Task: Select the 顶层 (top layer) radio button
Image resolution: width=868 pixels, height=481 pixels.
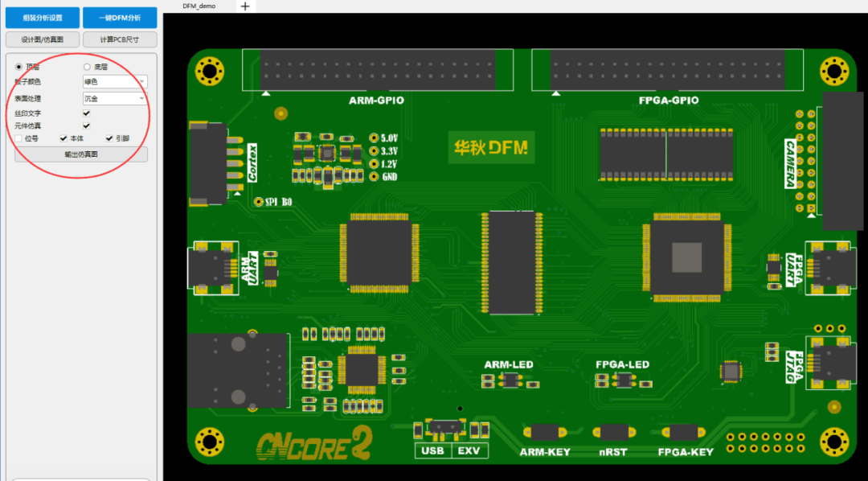Action: click(18, 67)
